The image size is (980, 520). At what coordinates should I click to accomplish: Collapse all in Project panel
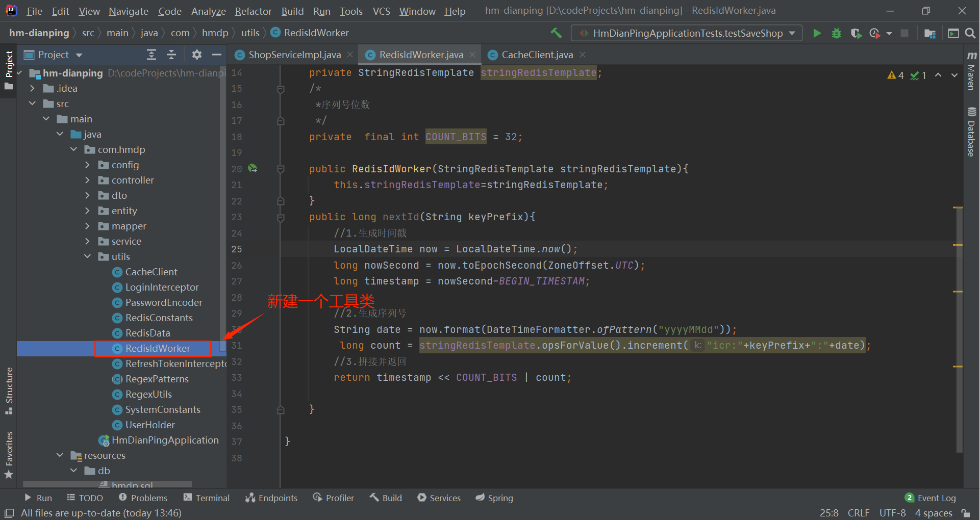pos(172,55)
